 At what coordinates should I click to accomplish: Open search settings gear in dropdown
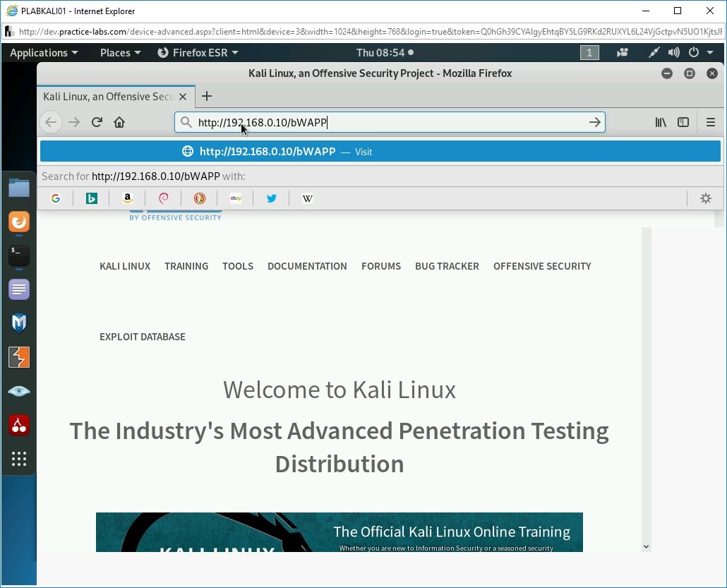(705, 198)
